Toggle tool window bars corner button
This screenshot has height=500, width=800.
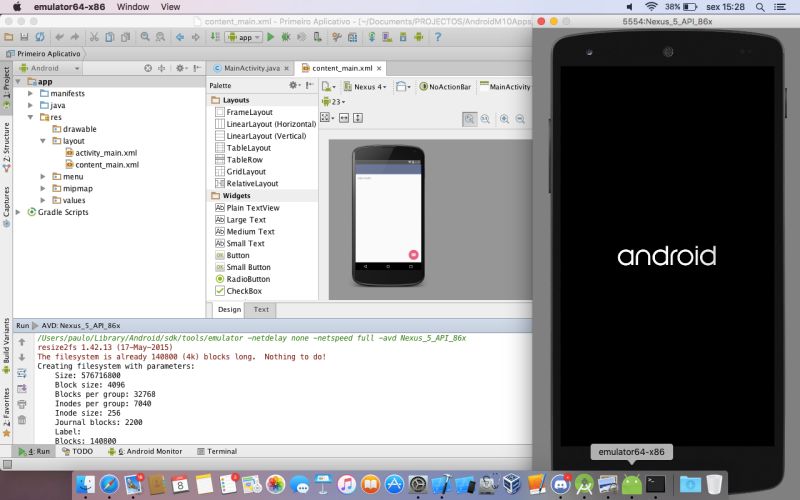tap(7, 464)
